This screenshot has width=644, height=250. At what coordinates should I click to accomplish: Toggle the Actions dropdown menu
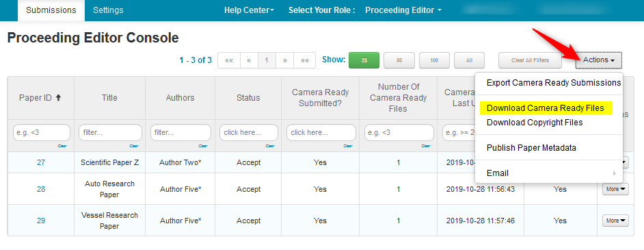599,60
